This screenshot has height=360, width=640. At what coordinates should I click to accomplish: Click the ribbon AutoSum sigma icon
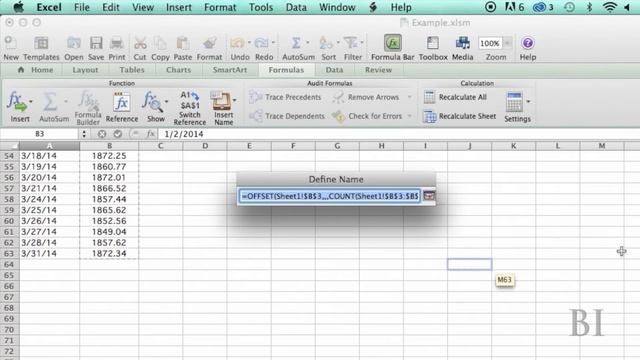[x=50, y=101]
